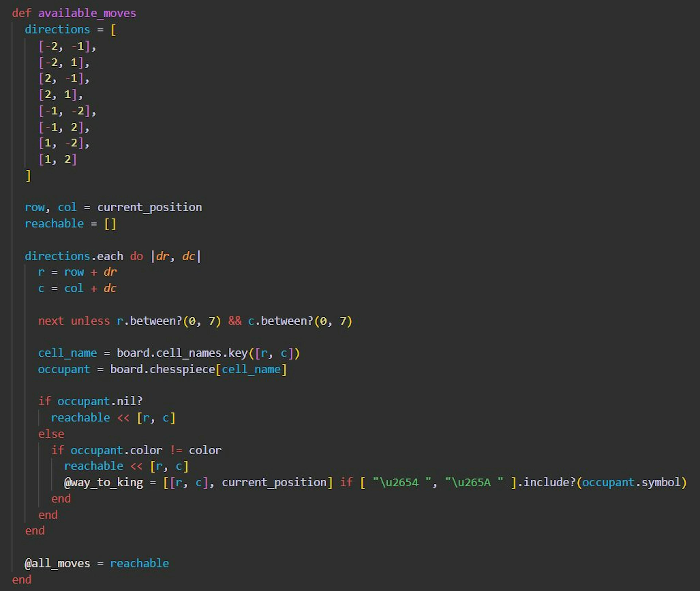Click the else keyword
Viewport: 700px width, 591px height.
click(51, 434)
